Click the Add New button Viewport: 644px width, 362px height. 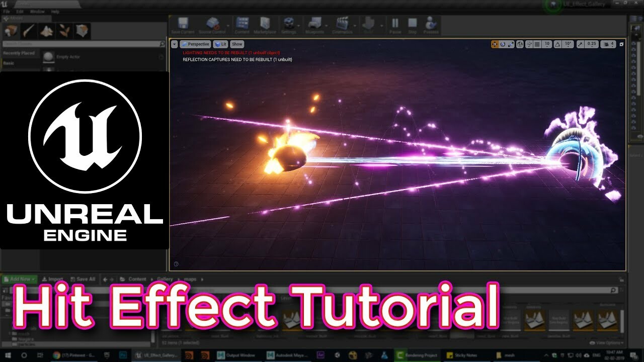pyautogui.click(x=20, y=279)
